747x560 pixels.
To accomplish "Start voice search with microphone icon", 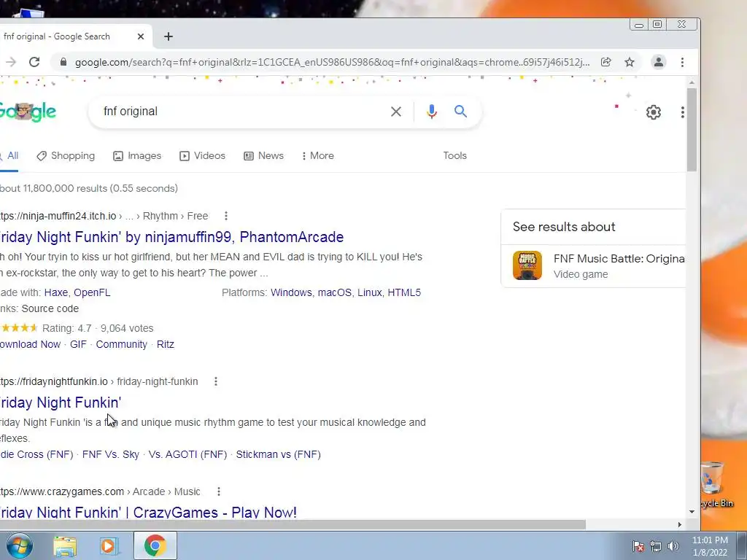I will [432, 112].
